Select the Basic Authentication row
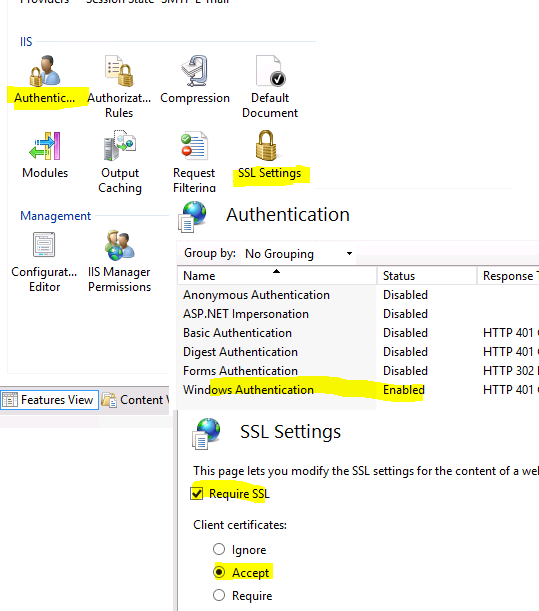 (358, 333)
